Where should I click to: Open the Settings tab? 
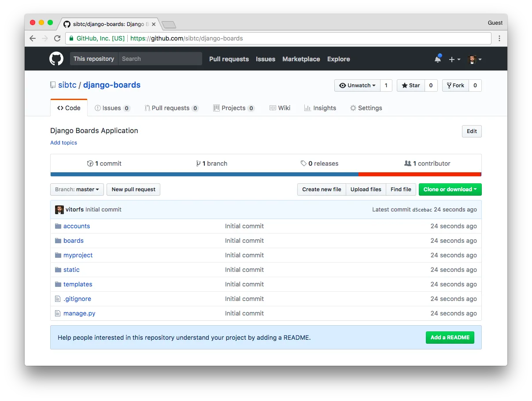point(366,108)
